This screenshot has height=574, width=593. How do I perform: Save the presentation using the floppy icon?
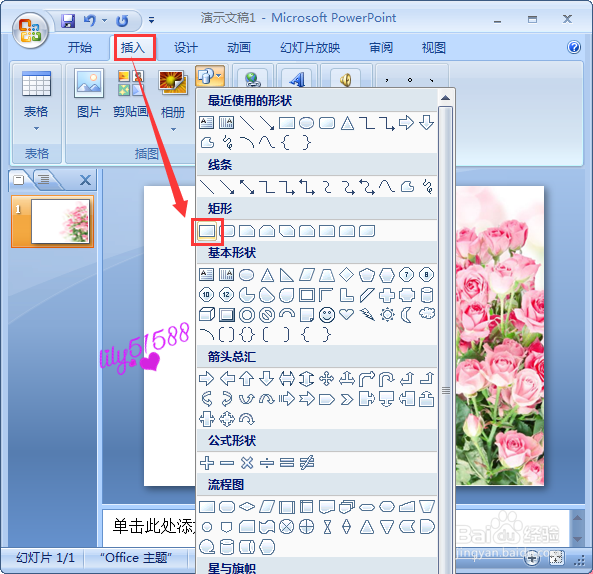pos(68,20)
